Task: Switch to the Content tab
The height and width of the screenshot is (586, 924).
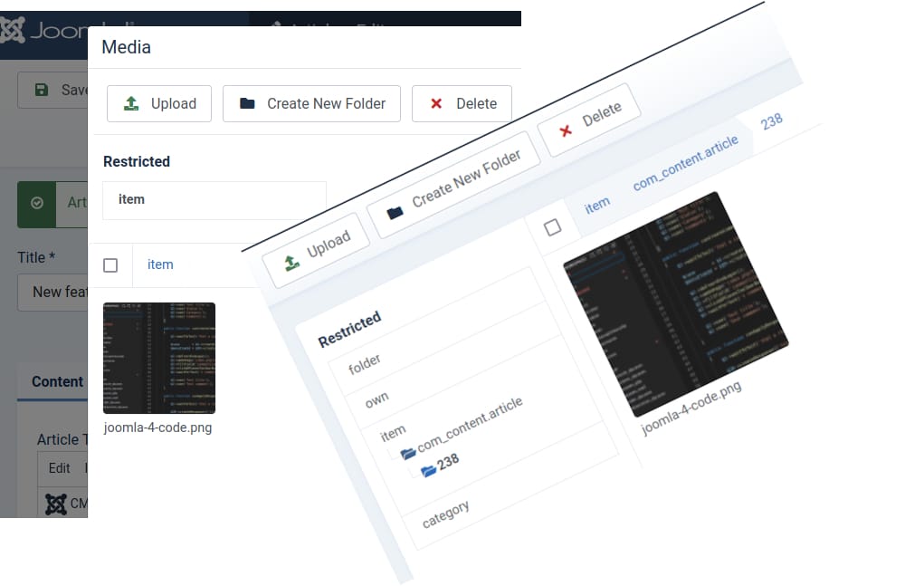Action: (55, 381)
